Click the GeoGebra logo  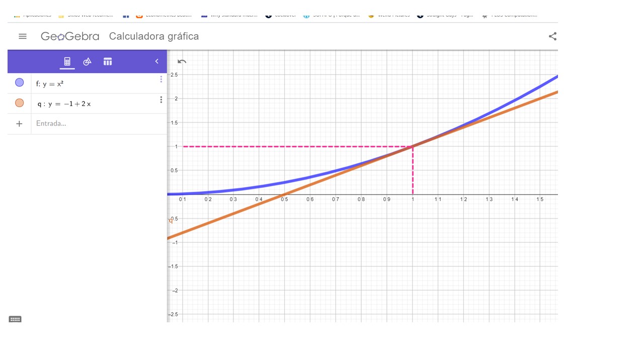(x=70, y=36)
